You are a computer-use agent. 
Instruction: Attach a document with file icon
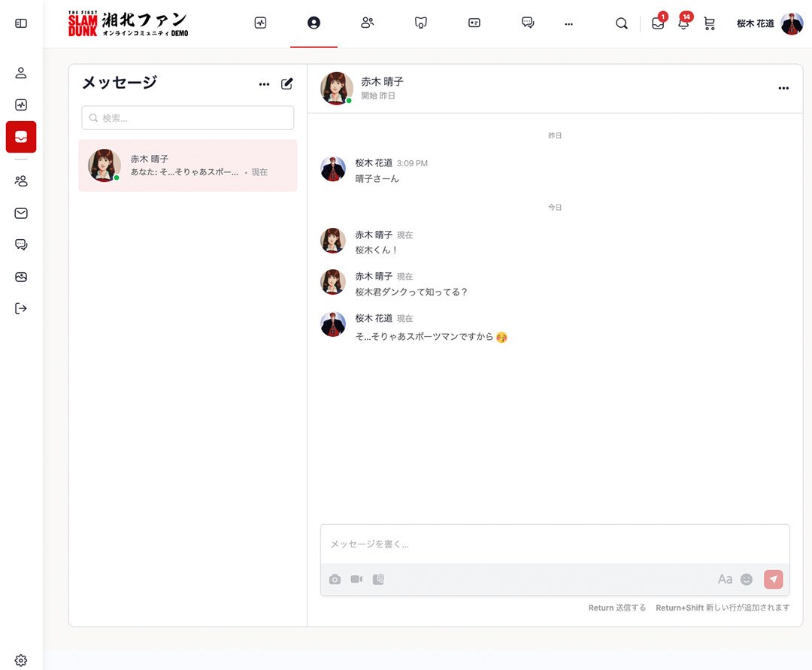(378, 579)
